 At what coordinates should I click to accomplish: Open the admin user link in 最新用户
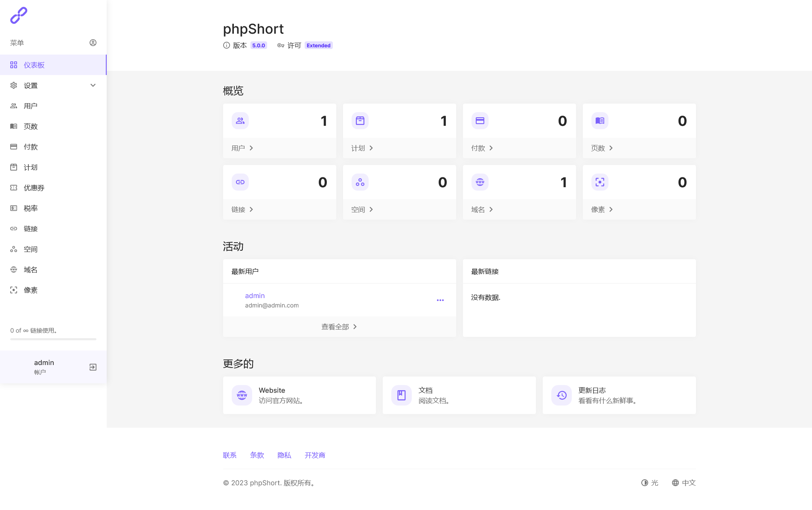pos(255,296)
